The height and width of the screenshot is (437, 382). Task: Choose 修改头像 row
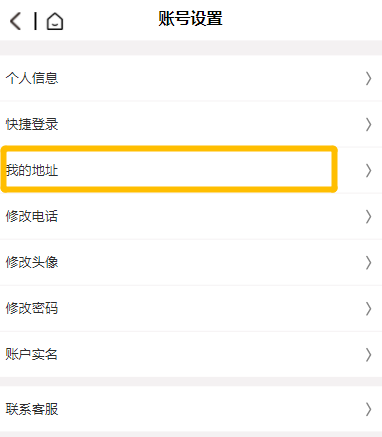[191, 262]
